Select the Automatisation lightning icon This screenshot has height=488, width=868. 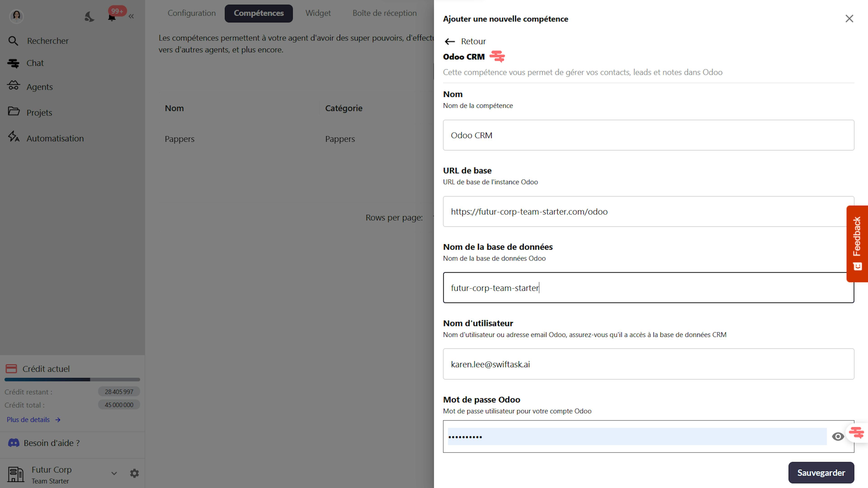(x=14, y=138)
